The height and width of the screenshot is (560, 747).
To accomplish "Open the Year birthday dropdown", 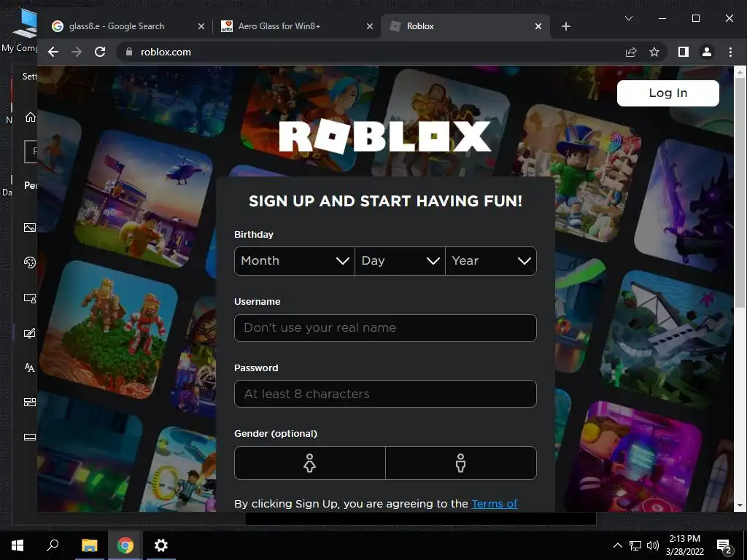I will [491, 261].
